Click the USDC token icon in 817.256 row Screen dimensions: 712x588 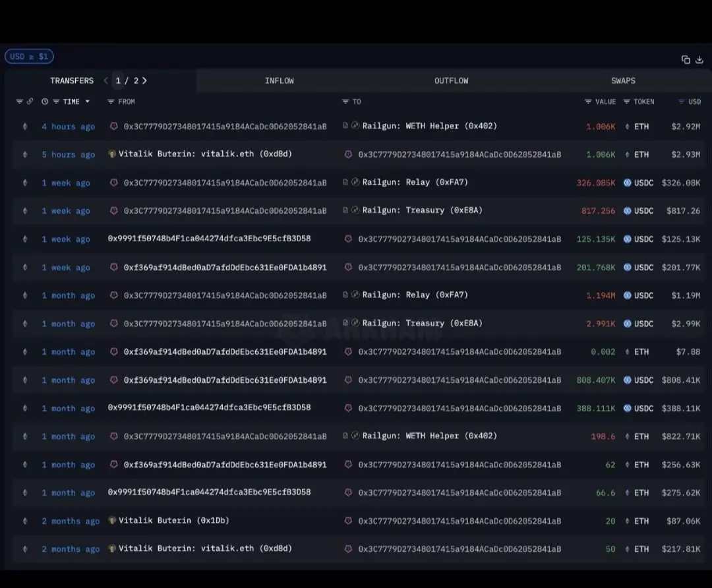627,211
